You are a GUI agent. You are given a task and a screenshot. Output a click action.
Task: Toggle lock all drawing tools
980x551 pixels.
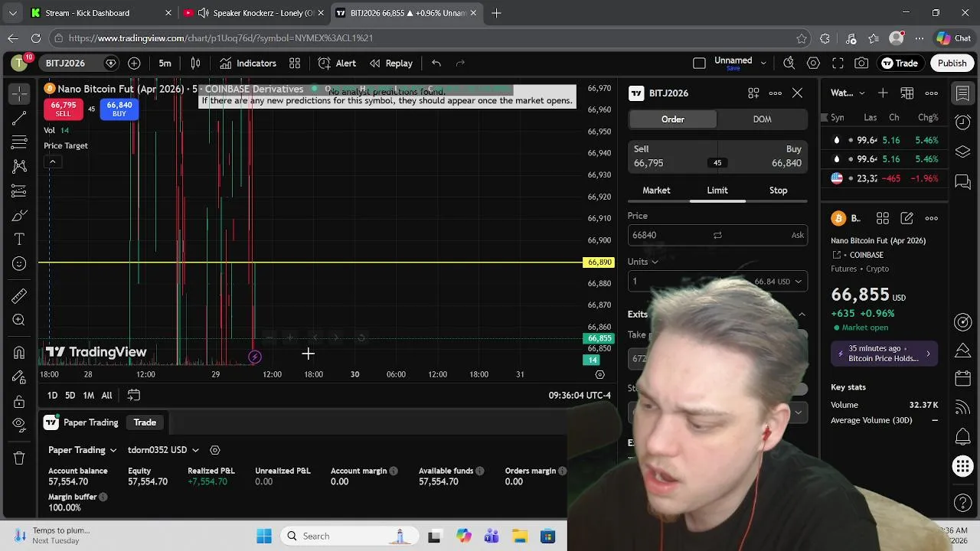coord(20,401)
